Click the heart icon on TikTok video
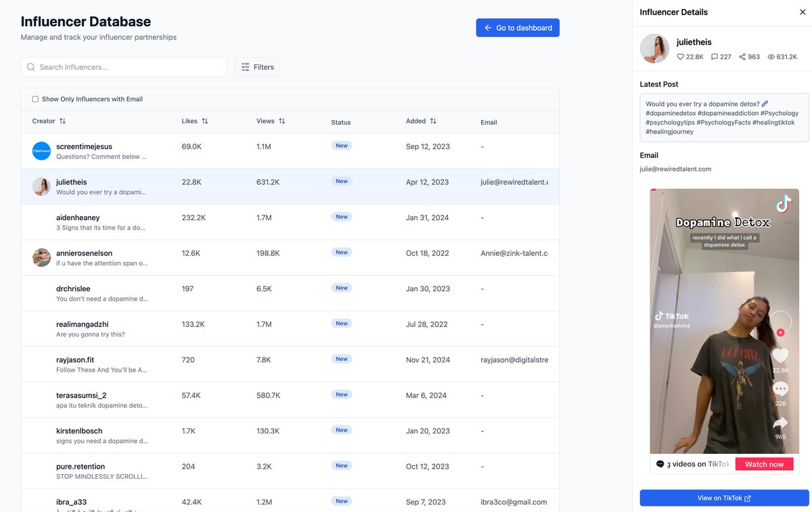812x512 pixels. [x=780, y=356]
